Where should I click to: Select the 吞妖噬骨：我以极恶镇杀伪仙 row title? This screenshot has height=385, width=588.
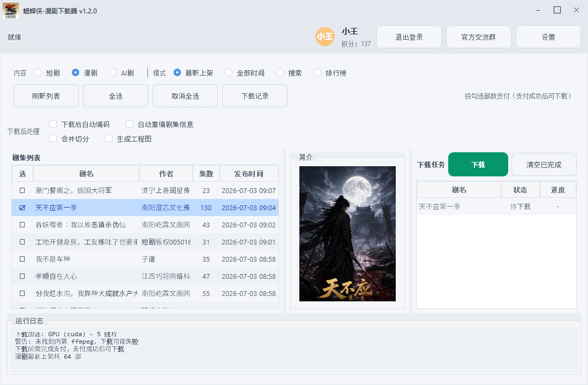point(81,225)
